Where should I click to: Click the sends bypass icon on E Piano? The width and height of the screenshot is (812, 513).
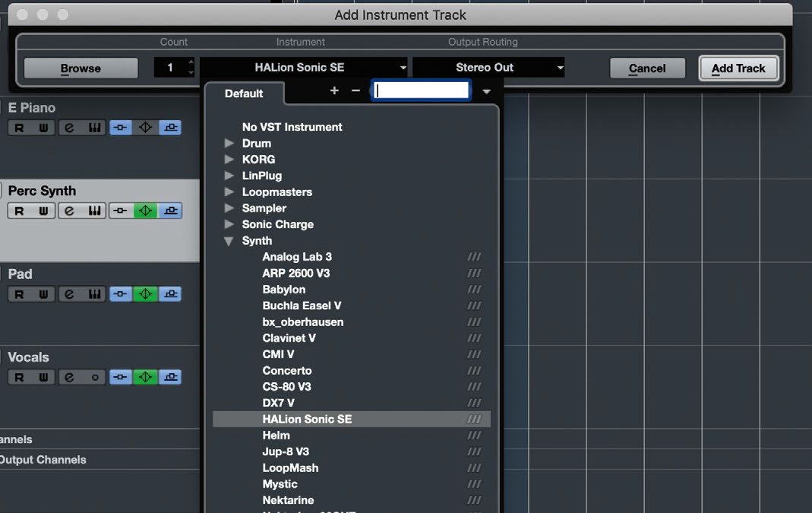(x=170, y=128)
